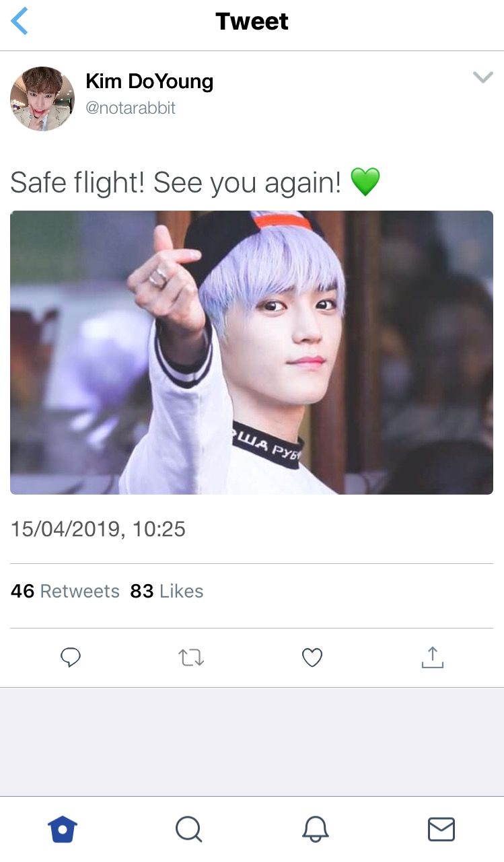
Task: Switch to the Home tab
Action: (63, 829)
